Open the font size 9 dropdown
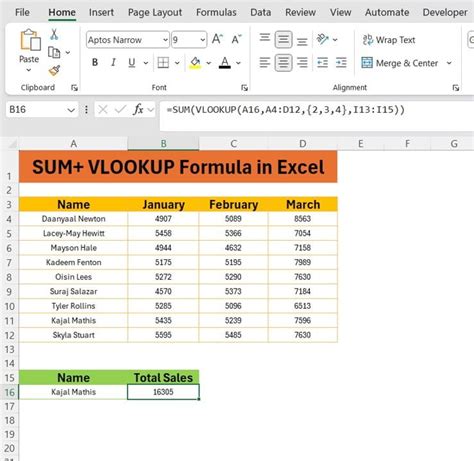The width and height of the screenshot is (474, 461). pyautogui.click(x=202, y=40)
